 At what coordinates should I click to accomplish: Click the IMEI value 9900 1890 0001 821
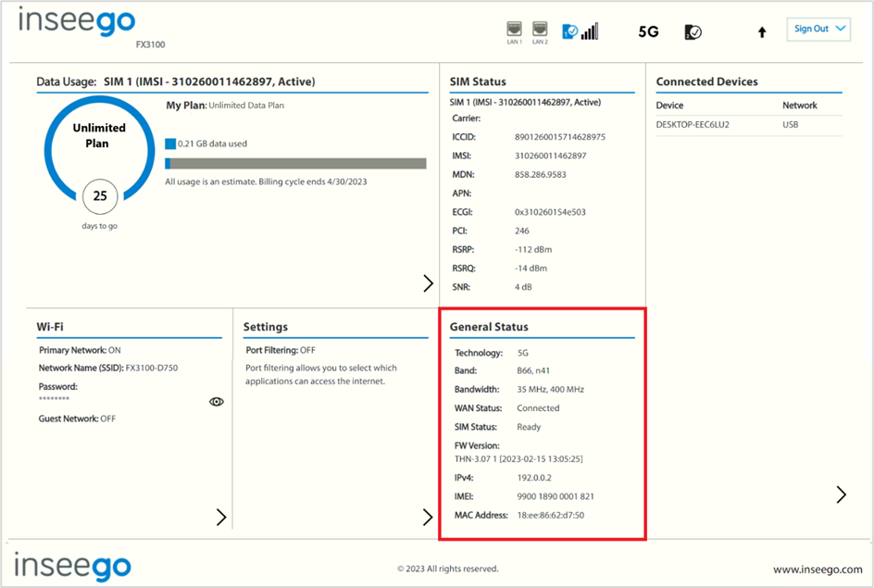pos(556,496)
